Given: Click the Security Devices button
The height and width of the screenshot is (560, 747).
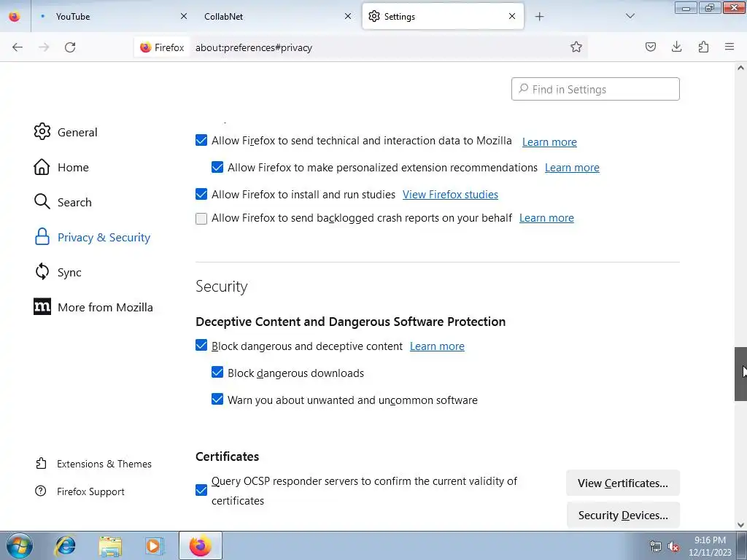Looking at the screenshot, I should 623,516.
